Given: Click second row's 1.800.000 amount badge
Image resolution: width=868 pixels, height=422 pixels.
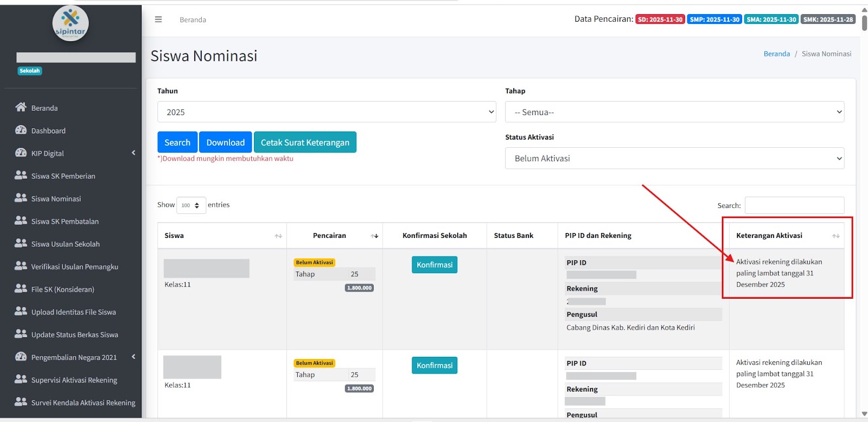Looking at the screenshot, I should pos(359,388).
